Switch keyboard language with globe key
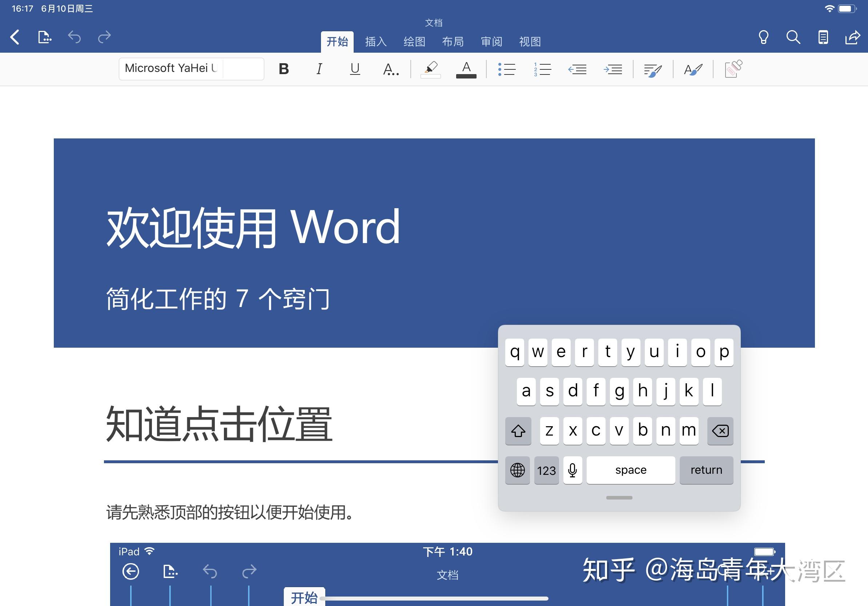Screen dimensions: 868x606 click(x=518, y=470)
